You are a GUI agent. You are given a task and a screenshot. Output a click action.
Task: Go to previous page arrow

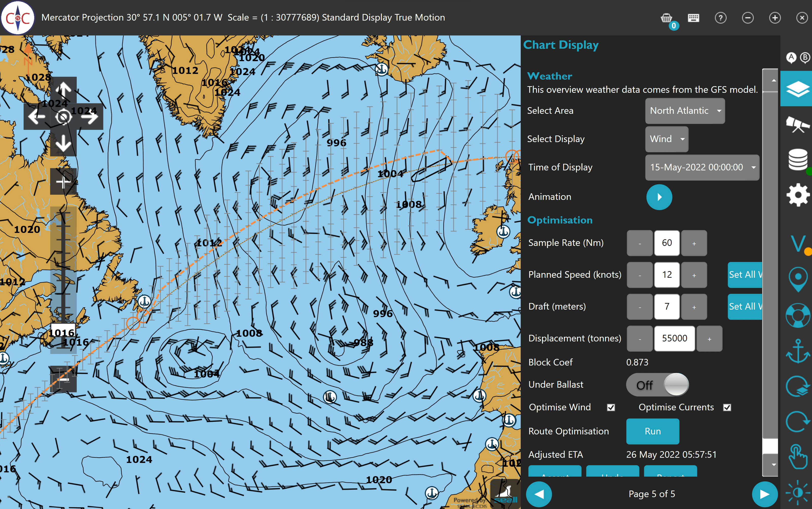[539, 494]
